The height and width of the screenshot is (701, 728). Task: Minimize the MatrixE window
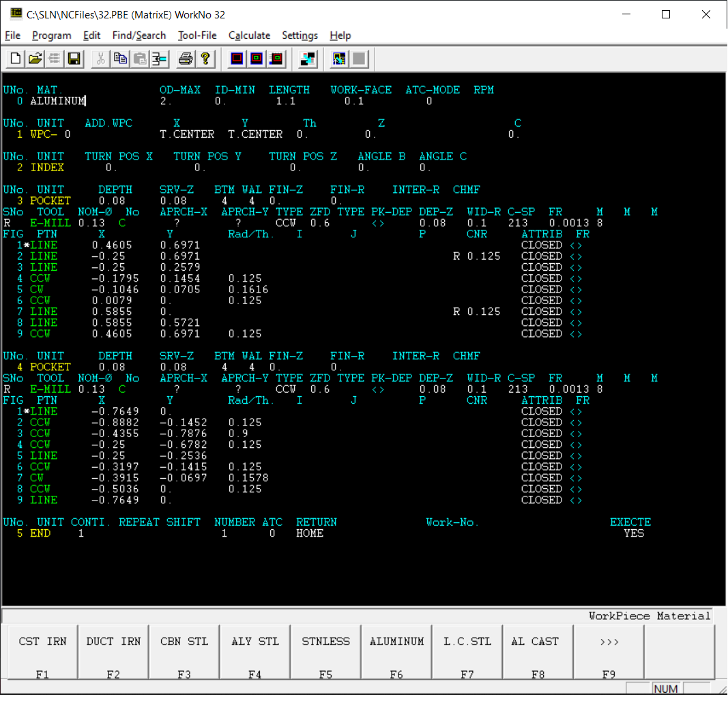(626, 14)
